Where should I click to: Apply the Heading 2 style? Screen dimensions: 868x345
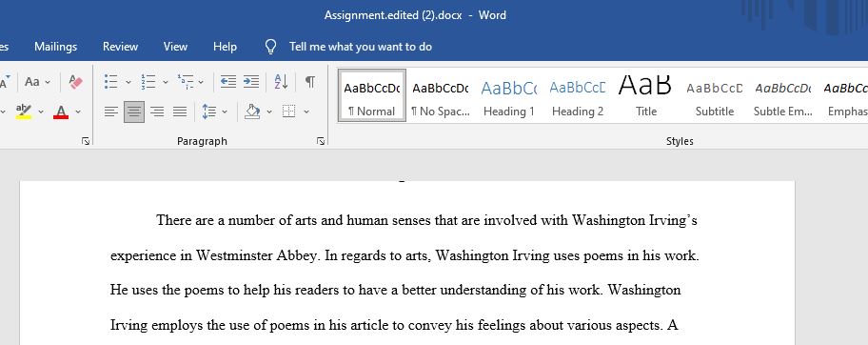tap(578, 95)
